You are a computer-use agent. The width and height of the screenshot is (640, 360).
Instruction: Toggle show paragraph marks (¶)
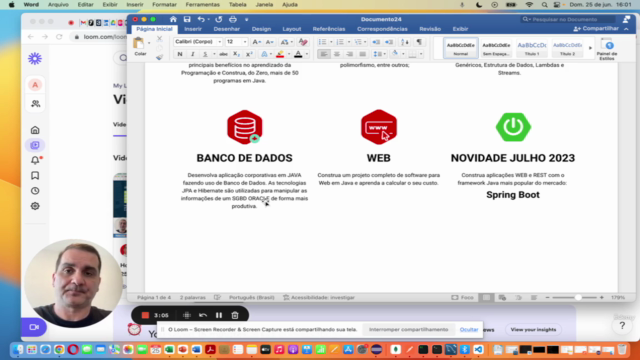point(419,42)
